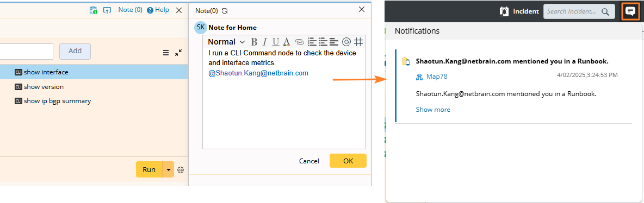
Task: Toggle italic formatting in note editor
Action: (265, 42)
